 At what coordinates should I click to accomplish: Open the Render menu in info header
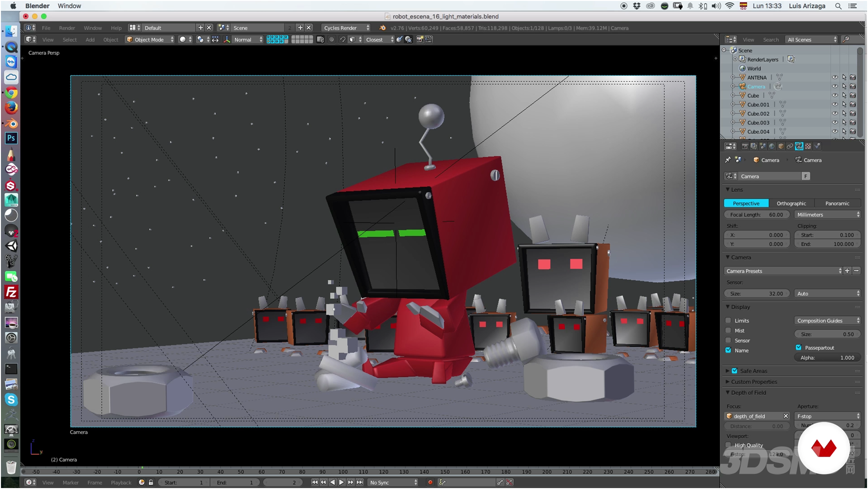pos(67,28)
